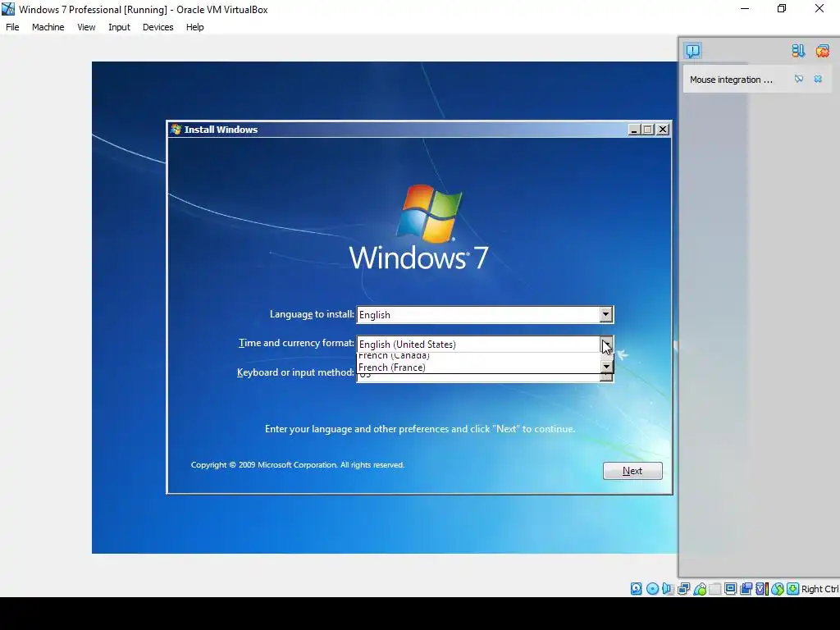Click the VirtualBox window title icon
Image resolution: width=840 pixels, height=630 pixels.
click(x=8, y=9)
